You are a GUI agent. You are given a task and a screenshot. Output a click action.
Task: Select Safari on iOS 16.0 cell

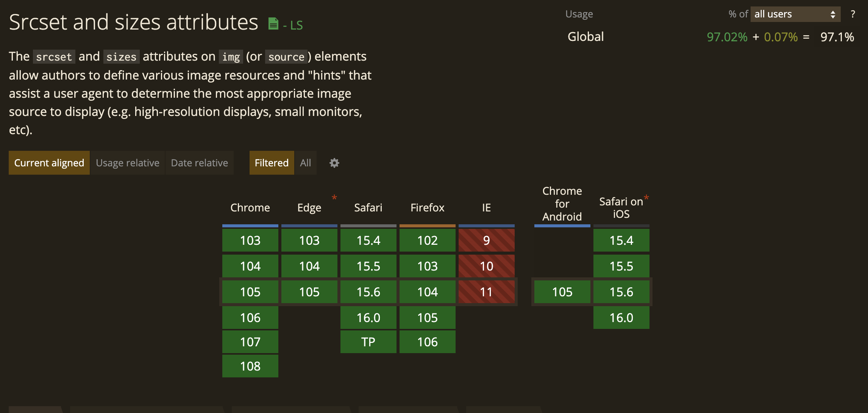[x=621, y=318]
